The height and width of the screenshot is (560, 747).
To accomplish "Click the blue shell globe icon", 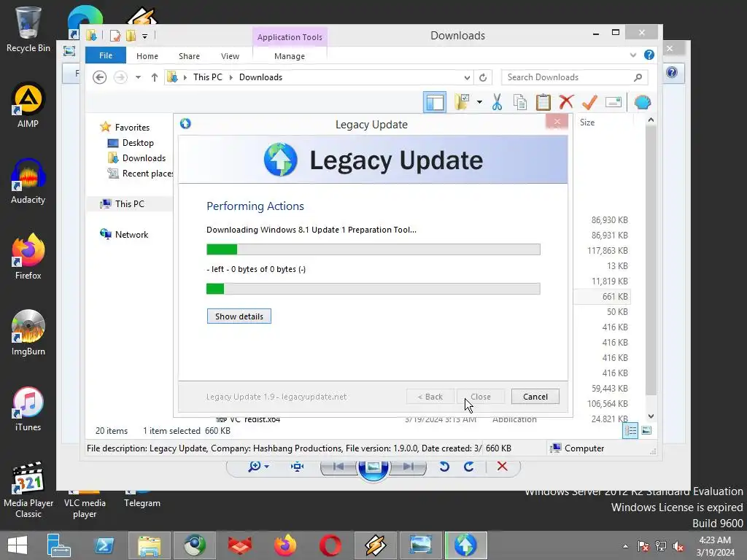I will click(643, 102).
